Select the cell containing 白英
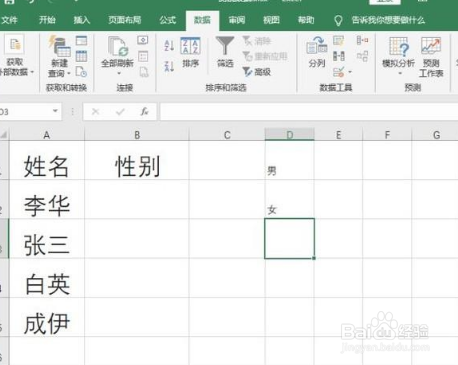Viewport: 458px width, 365px height. pyautogui.click(x=47, y=278)
